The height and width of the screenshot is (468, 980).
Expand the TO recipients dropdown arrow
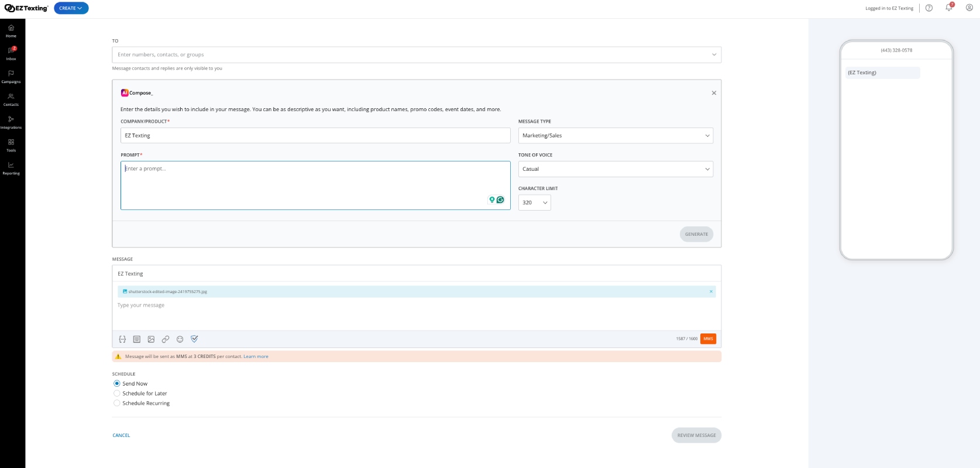click(714, 55)
